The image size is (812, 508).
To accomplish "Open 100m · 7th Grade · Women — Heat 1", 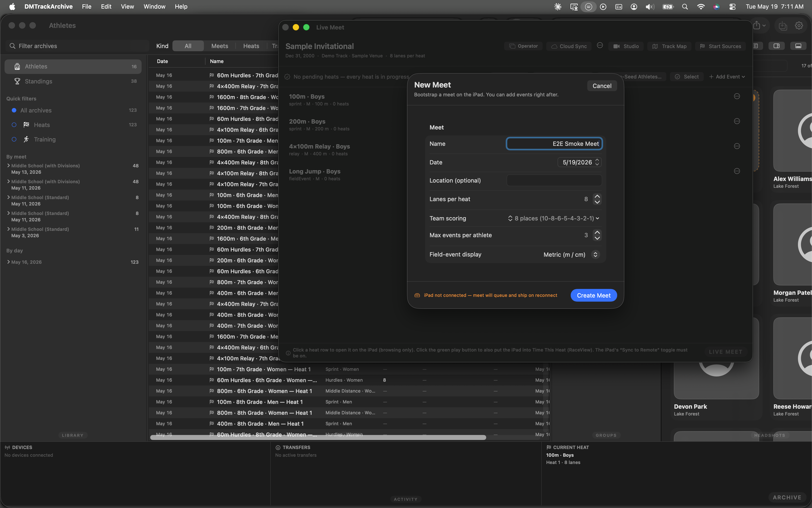I will 263,369.
